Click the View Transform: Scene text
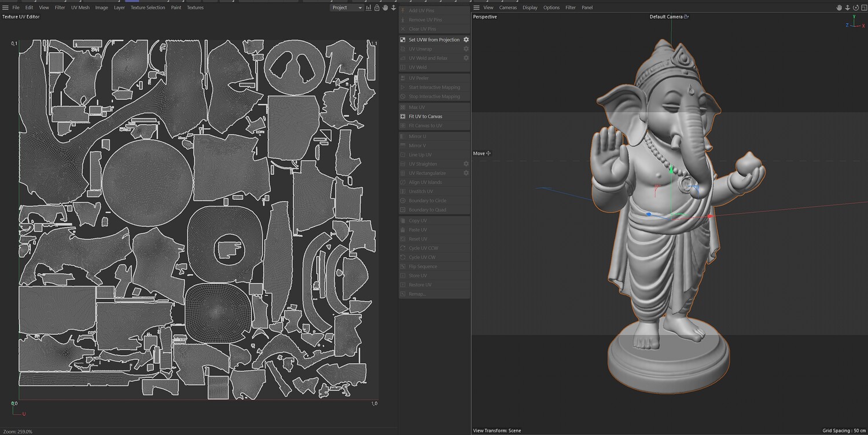 [497, 431]
